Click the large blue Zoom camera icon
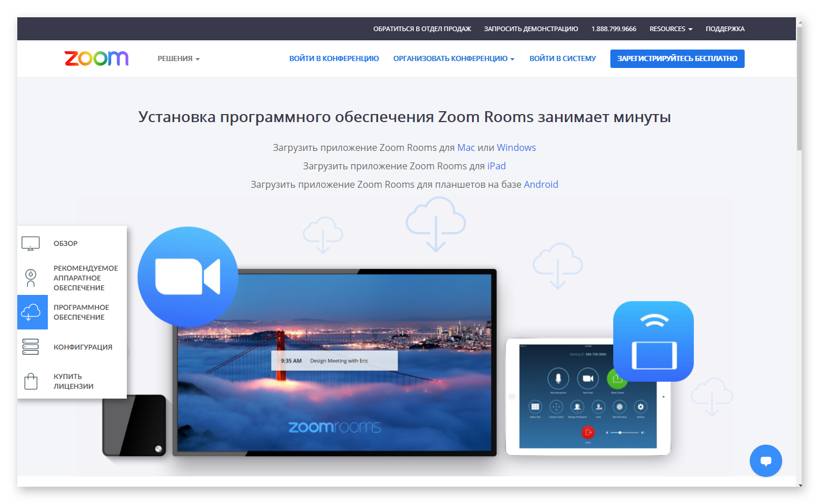This screenshot has height=504, width=819. click(x=188, y=276)
